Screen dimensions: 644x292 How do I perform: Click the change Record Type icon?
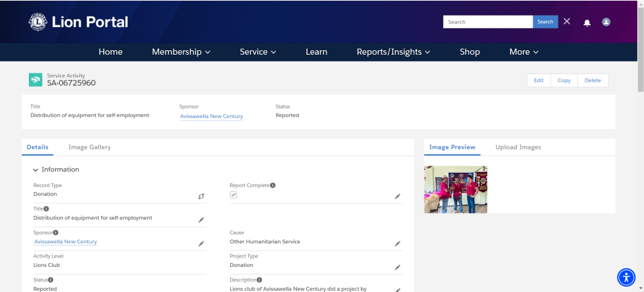[x=201, y=197]
